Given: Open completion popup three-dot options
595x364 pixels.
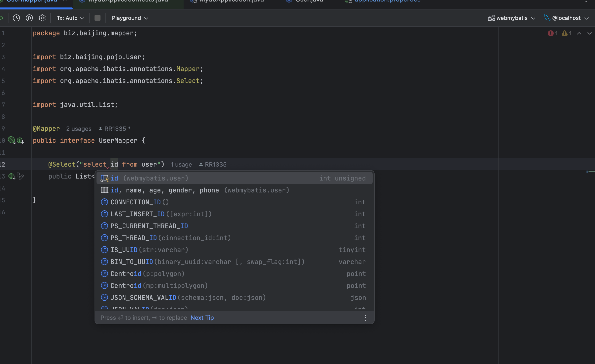Looking at the screenshot, I should (x=365, y=318).
